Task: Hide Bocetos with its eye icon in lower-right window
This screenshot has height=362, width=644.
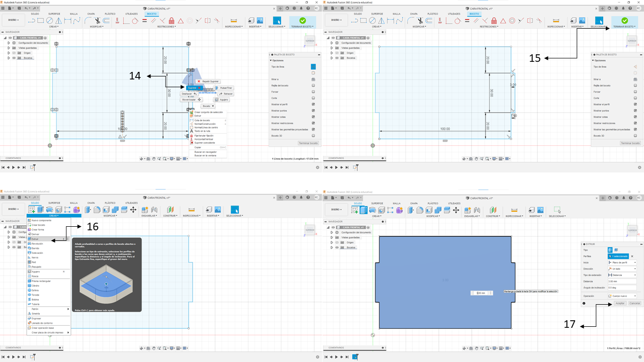Action: pos(337,248)
